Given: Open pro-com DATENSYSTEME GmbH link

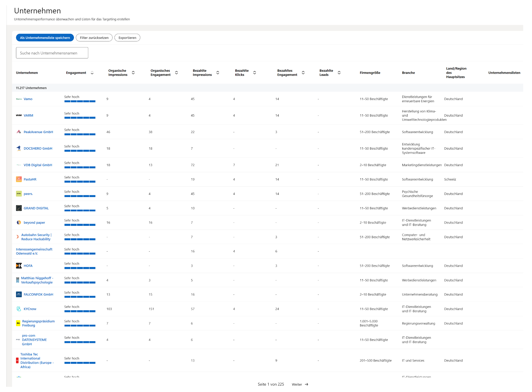Looking at the screenshot, I should (34, 340).
